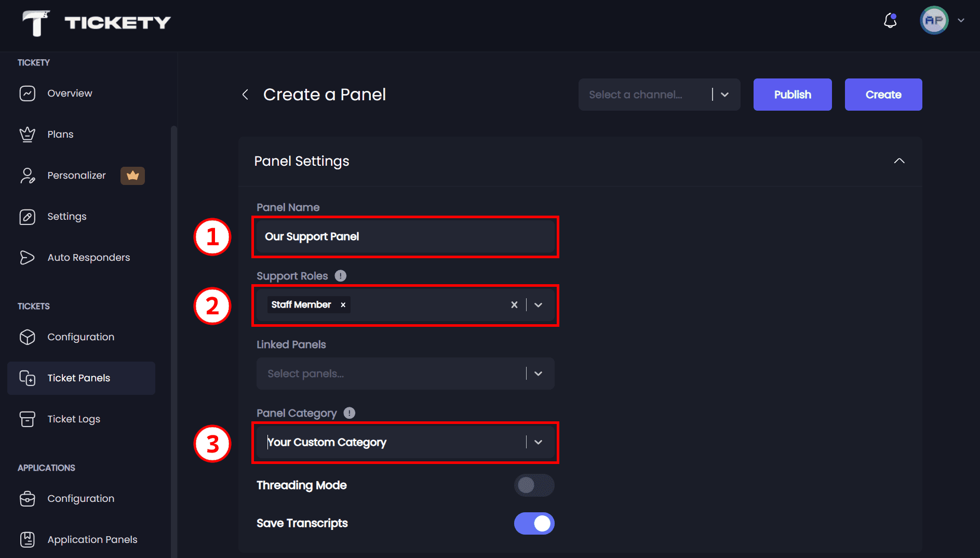Viewport: 980px width, 558px height.
Task: Enable Threading Mode
Action: [x=534, y=485]
